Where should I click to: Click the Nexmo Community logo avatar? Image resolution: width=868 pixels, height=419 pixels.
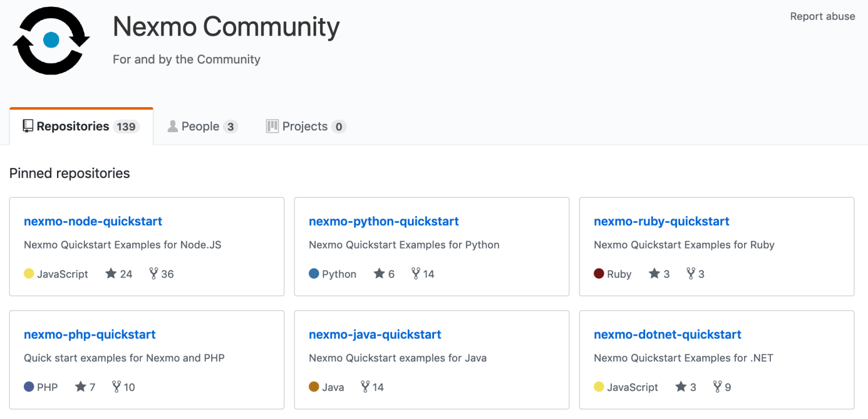[51, 40]
